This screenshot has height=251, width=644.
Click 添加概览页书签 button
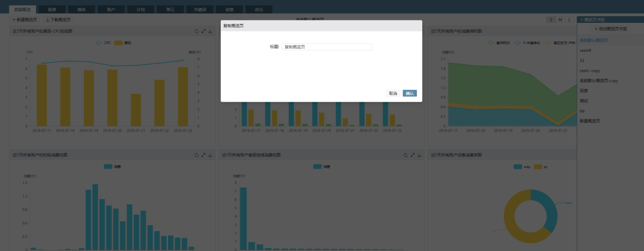click(611, 29)
